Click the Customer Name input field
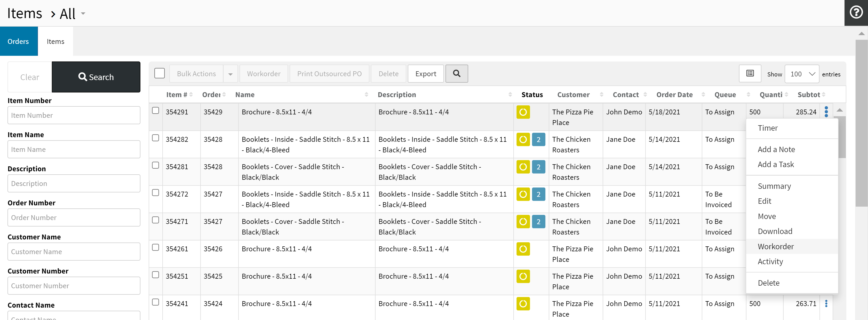Viewport: 868px width, 320px height. [x=74, y=252]
